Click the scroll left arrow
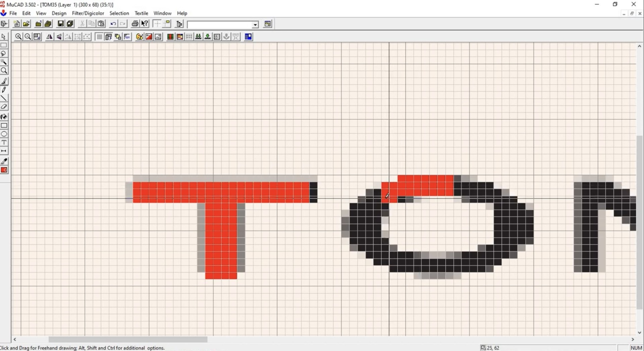The height and width of the screenshot is (351, 644). click(15, 340)
